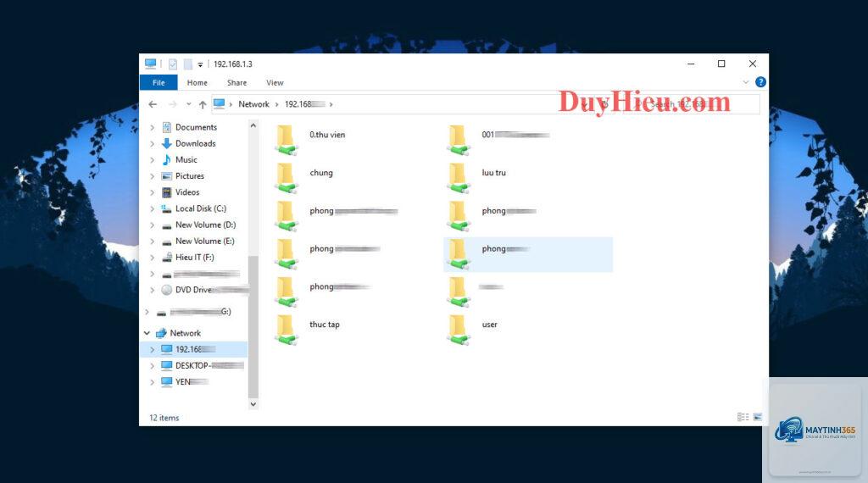Click the 12 items status text

[x=164, y=418]
